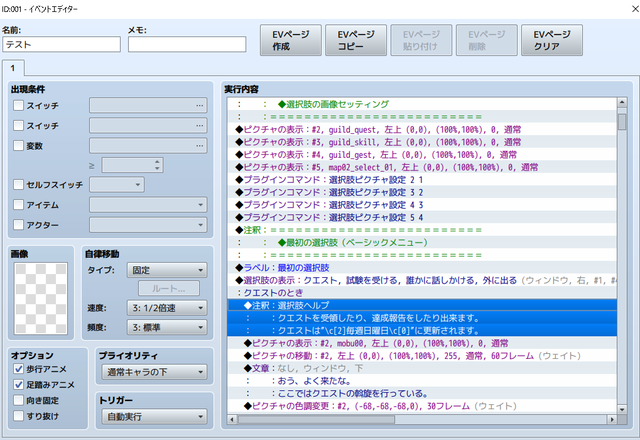640x440 pixels.
Task: Open the トリガー dropdown showing 自動実行
Action: tap(154, 417)
